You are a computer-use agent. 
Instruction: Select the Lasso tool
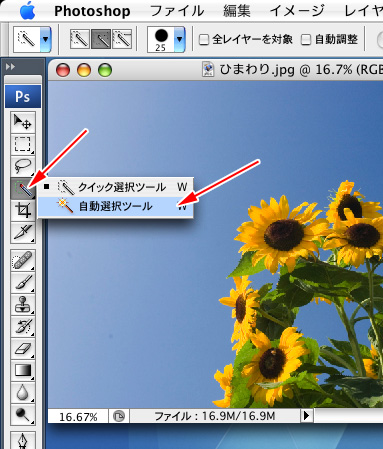23,166
